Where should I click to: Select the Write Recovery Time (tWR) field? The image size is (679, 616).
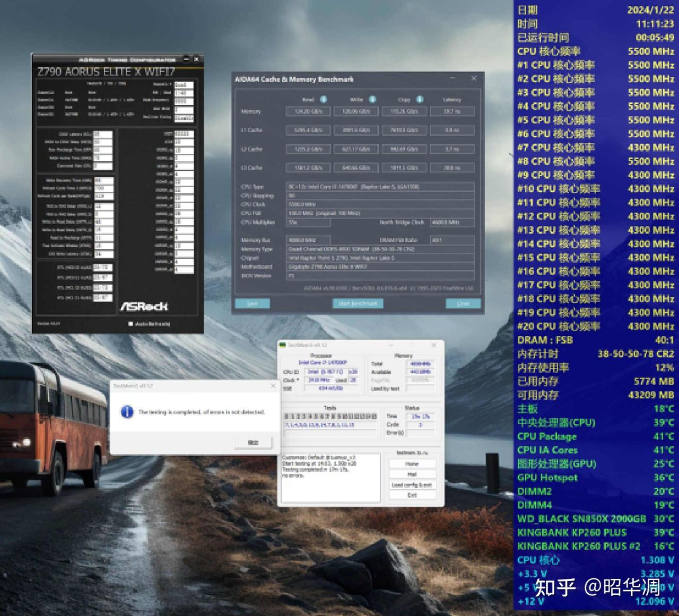click(x=103, y=180)
